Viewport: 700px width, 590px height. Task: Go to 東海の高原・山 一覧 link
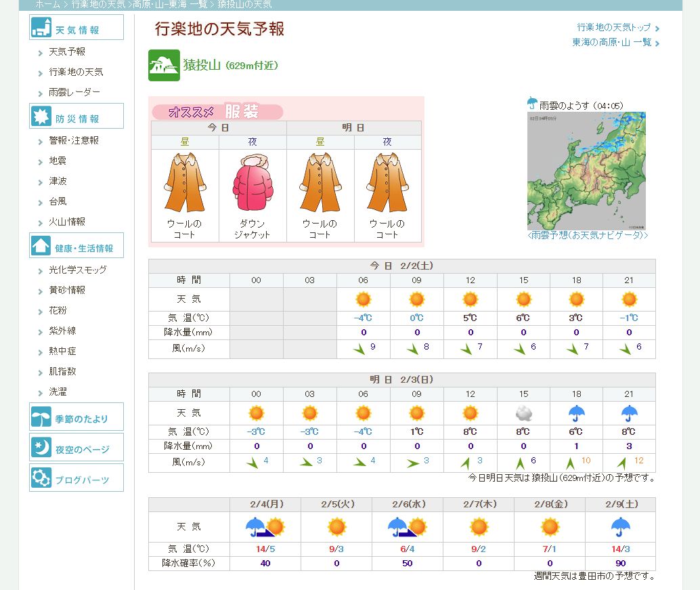coord(611,42)
